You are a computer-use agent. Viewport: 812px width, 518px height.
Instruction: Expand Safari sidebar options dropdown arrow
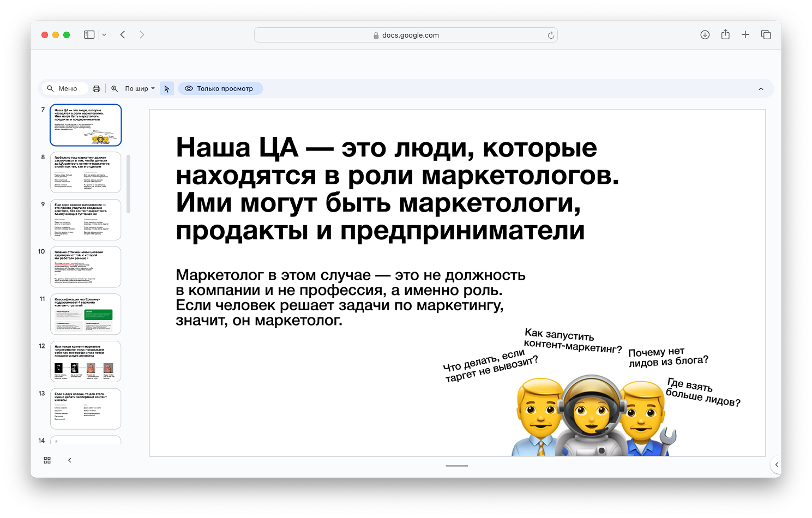click(x=104, y=35)
